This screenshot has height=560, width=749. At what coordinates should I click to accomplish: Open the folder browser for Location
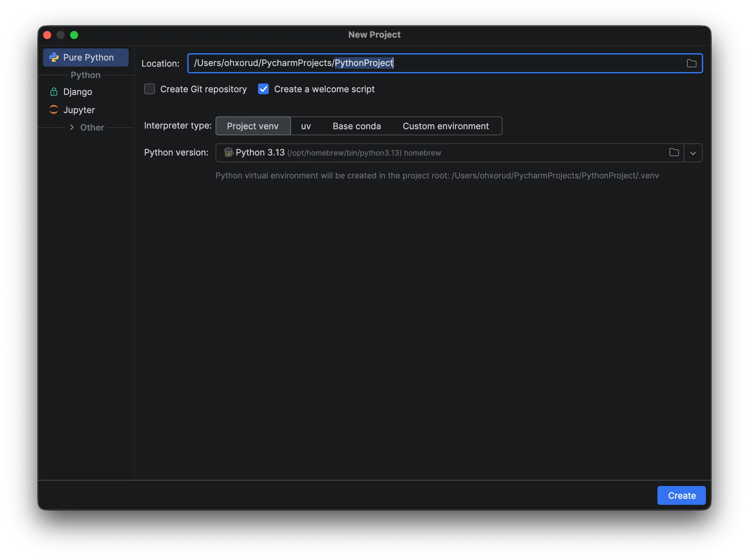click(x=691, y=63)
